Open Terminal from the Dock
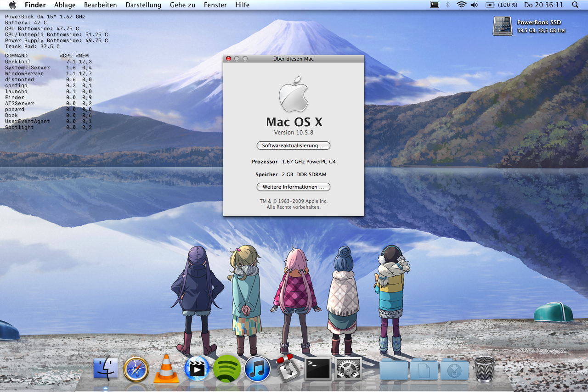Viewport: 588px width, 392px height. coord(318,369)
